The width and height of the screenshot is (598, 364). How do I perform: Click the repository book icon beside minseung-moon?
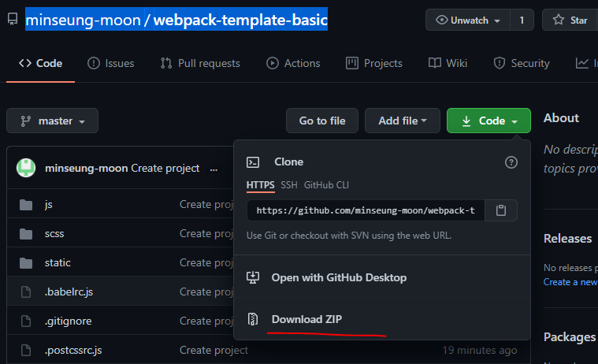tap(13, 19)
